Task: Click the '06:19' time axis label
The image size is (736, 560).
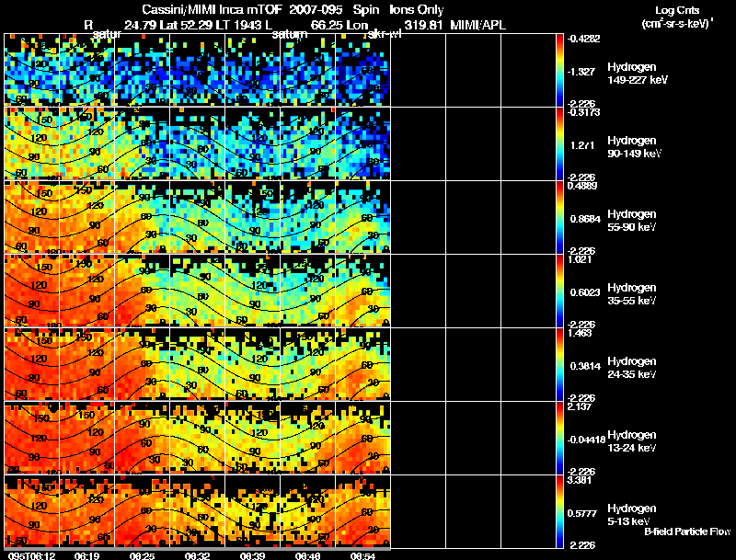Action: click(x=86, y=555)
